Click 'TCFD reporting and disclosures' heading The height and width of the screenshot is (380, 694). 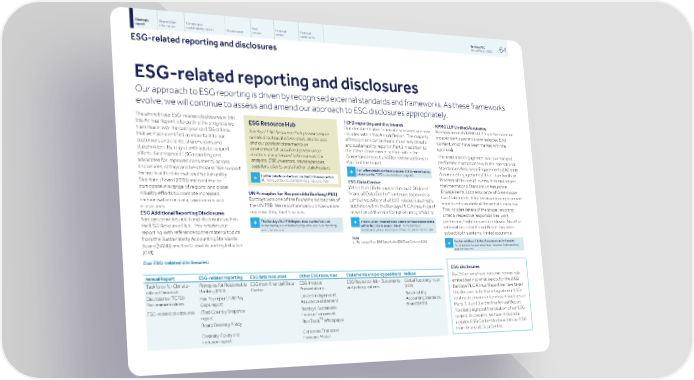[374, 124]
